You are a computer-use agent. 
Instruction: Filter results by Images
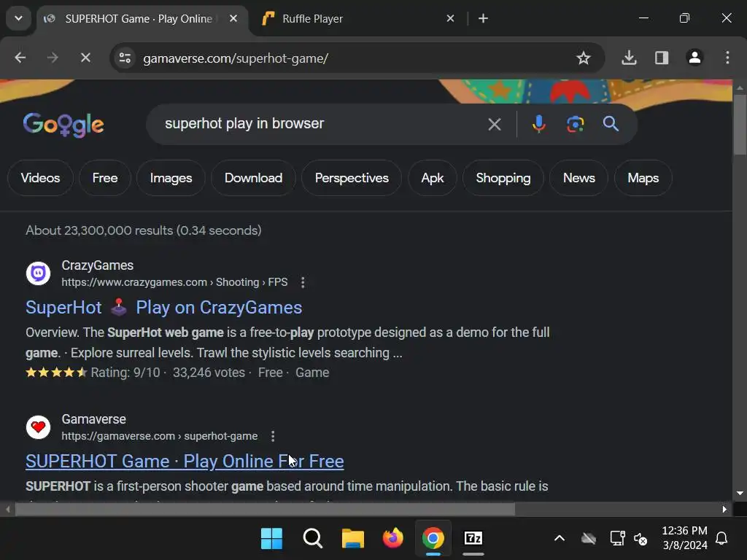(171, 178)
